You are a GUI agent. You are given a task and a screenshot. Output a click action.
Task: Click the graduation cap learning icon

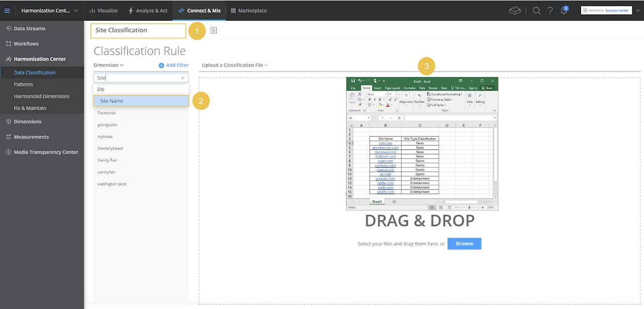tap(515, 11)
